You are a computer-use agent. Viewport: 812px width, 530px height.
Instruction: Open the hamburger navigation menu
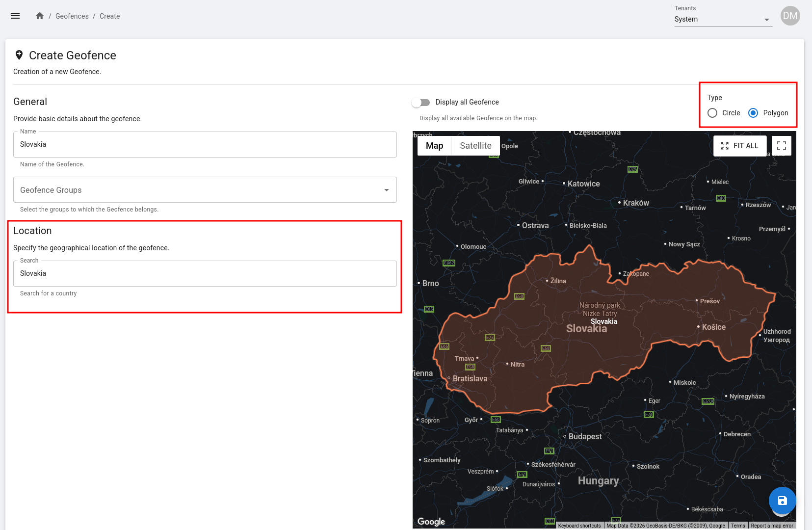pos(15,16)
